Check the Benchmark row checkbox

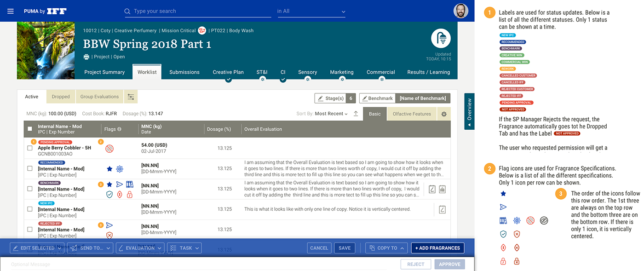(30, 189)
